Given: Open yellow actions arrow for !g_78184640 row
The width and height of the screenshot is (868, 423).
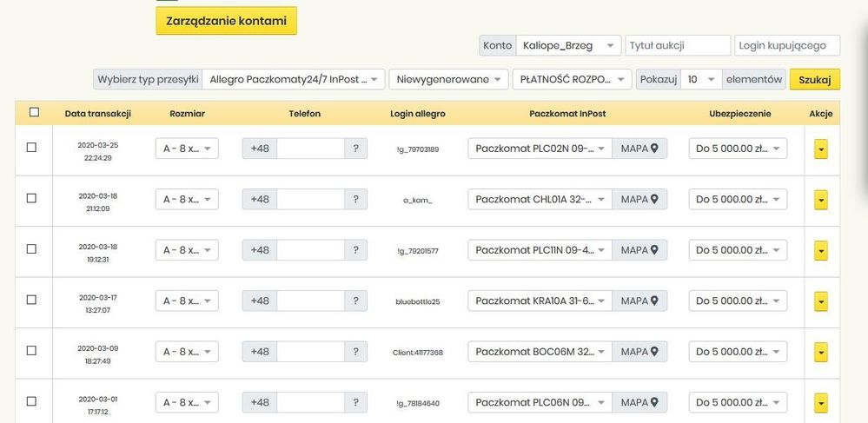Looking at the screenshot, I should pos(821,403).
